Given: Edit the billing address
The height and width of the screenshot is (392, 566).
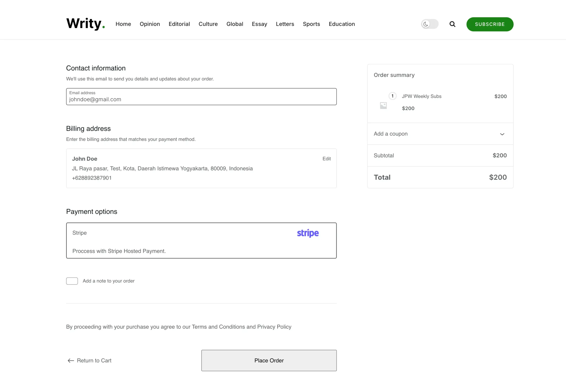Looking at the screenshot, I should coord(326,159).
